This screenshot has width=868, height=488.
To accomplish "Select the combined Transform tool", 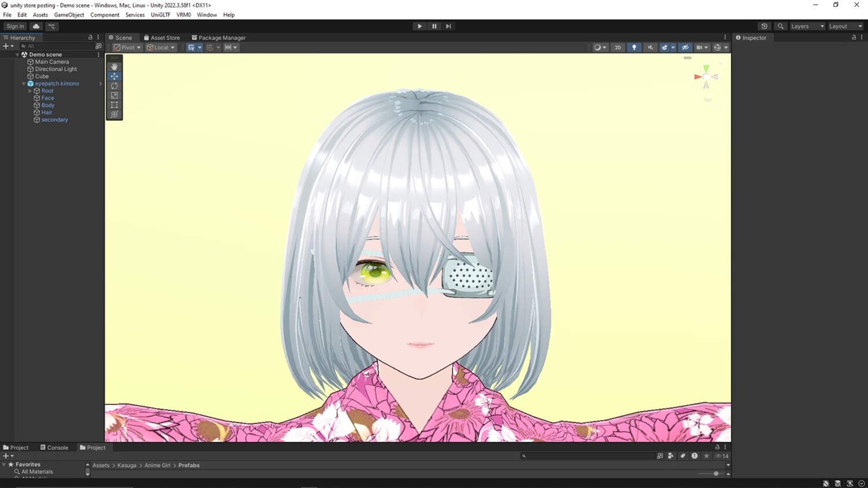I will pyautogui.click(x=114, y=114).
